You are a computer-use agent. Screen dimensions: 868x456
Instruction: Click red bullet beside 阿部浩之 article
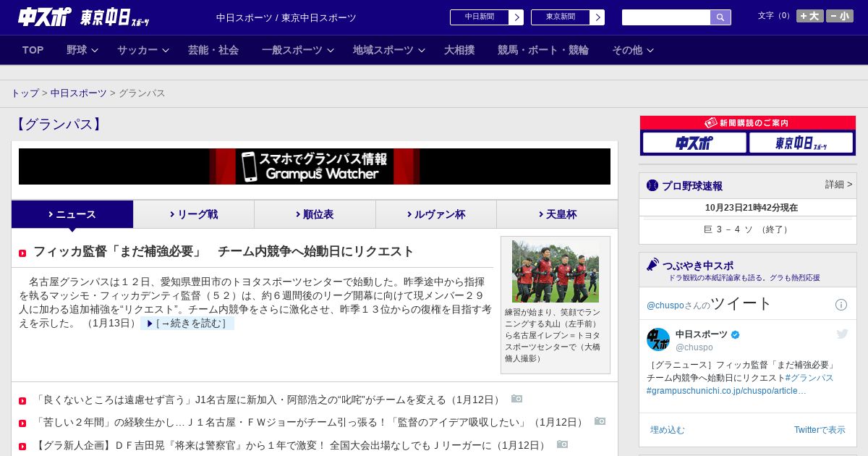pyautogui.click(x=22, y=401)
